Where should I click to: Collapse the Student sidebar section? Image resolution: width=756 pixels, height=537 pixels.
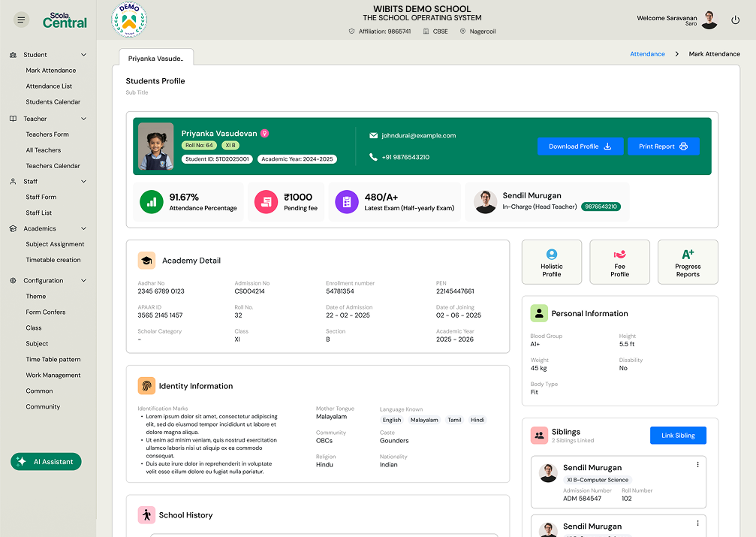pyautogui.click(x=83, y=55)
